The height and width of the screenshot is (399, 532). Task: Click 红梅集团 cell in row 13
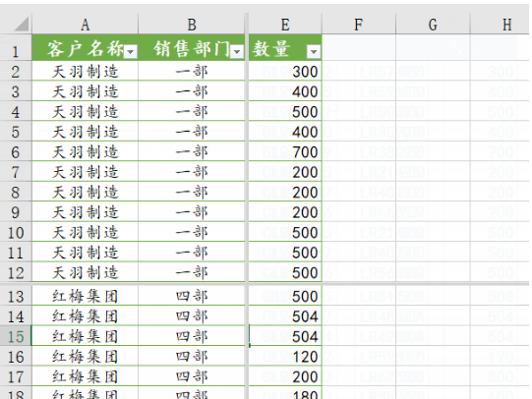[86, 296]
